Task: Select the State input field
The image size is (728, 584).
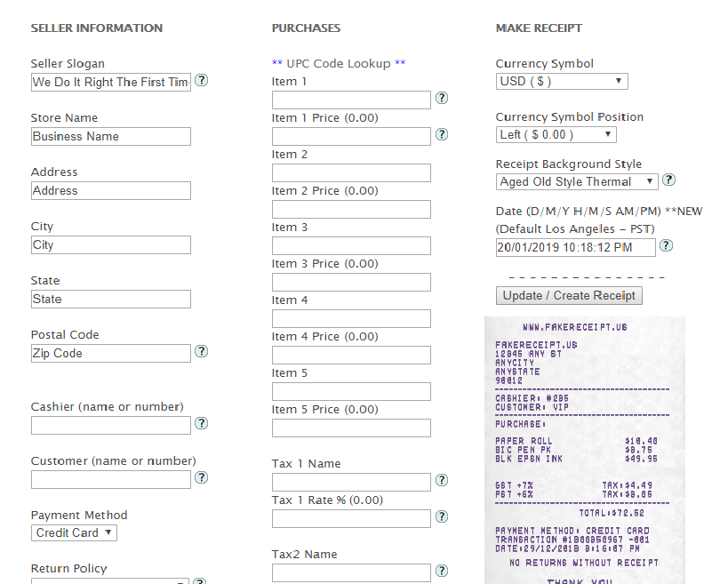Action: (x=111, y=299)
